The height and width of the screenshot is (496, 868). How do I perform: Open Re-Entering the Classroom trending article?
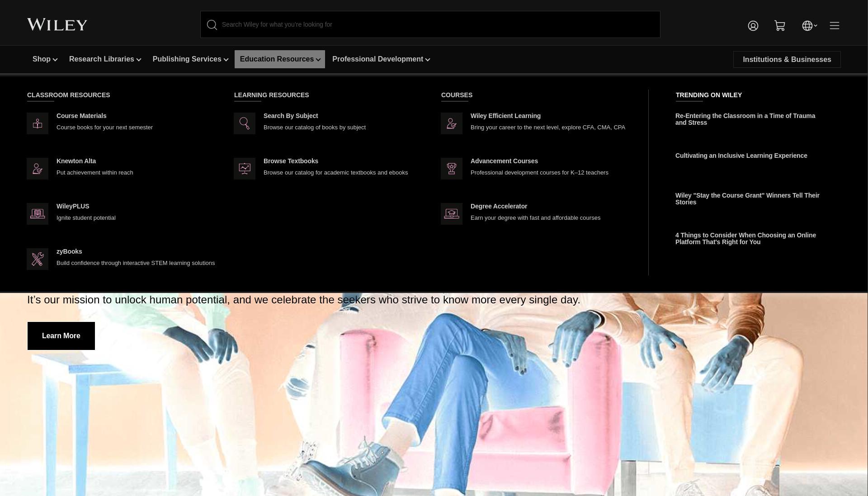[745, 119]
